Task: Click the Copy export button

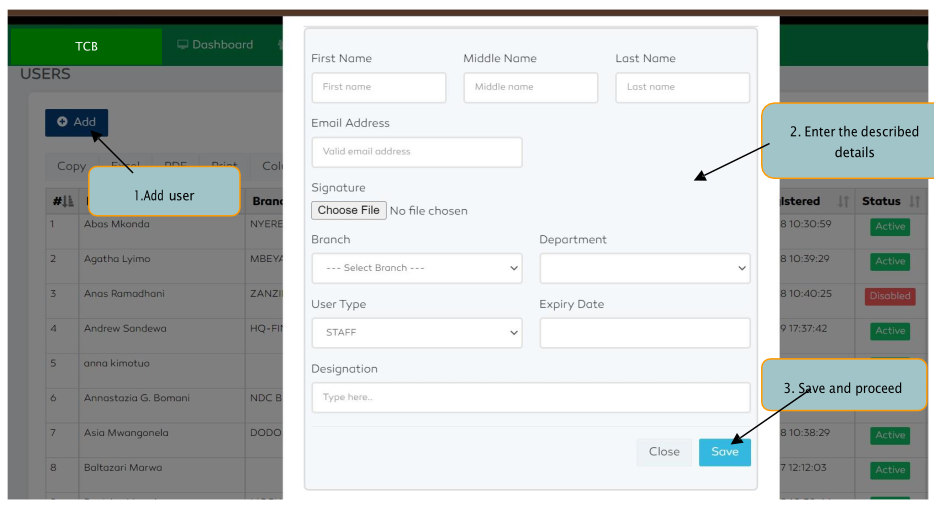Action: pyautogui.click(x=71, y=166)
